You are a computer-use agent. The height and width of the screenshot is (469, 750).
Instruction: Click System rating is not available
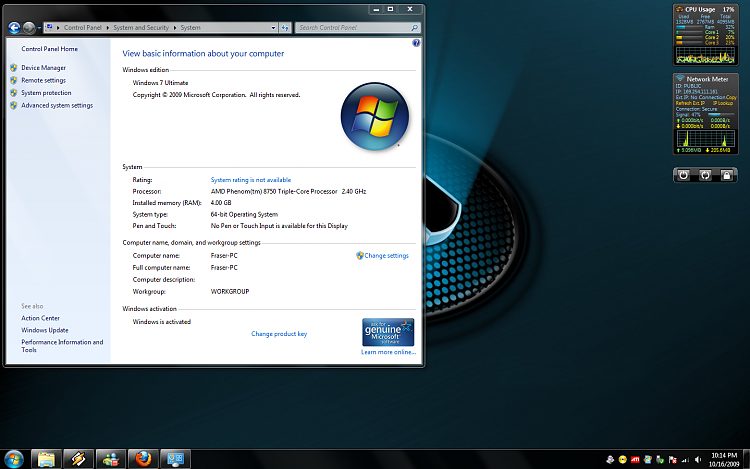(251, 180)
